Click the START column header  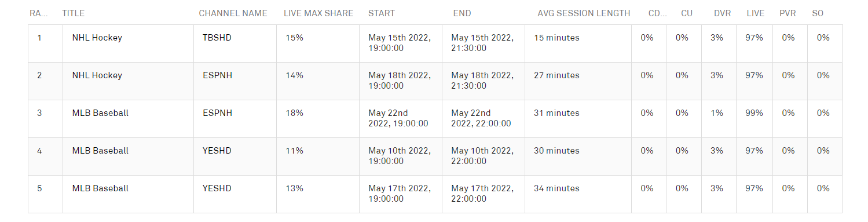point(382,13)
